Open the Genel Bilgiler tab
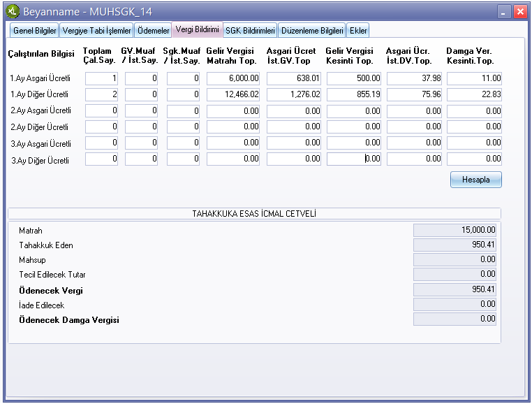 (x=34, y=30)
